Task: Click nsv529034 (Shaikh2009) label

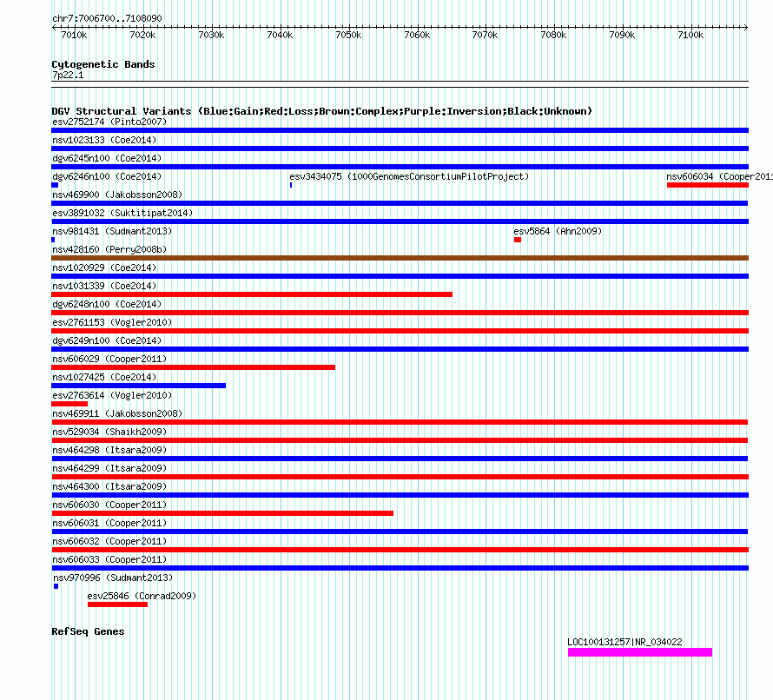Action: [109, 432]
